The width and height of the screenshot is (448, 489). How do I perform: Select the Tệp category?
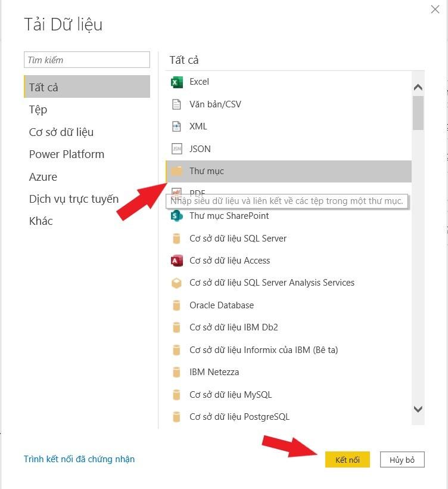[x=87, y=110]
